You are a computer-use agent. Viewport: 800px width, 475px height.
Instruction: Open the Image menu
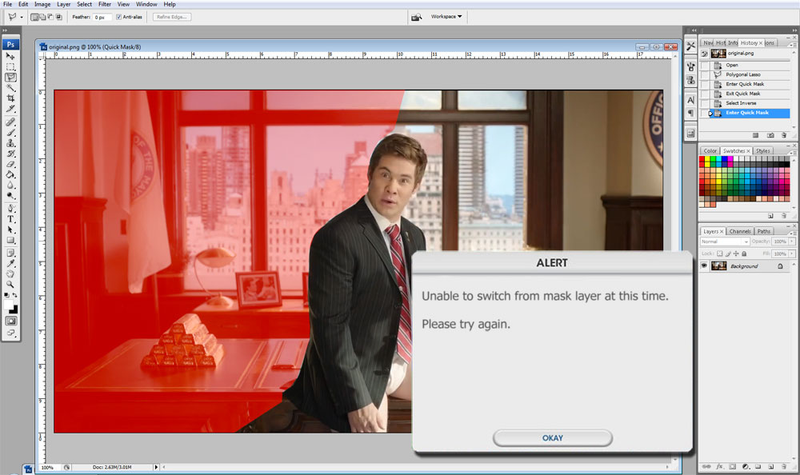click(42, 4)
